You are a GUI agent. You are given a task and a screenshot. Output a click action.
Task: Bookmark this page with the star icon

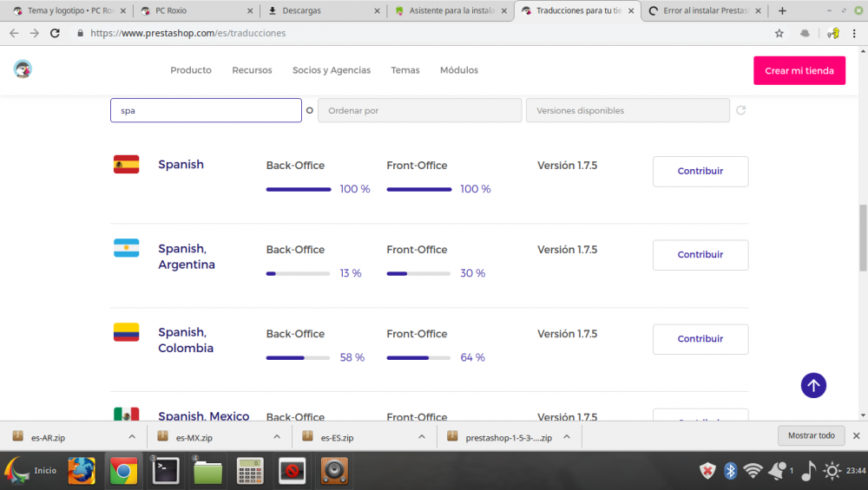779,33
